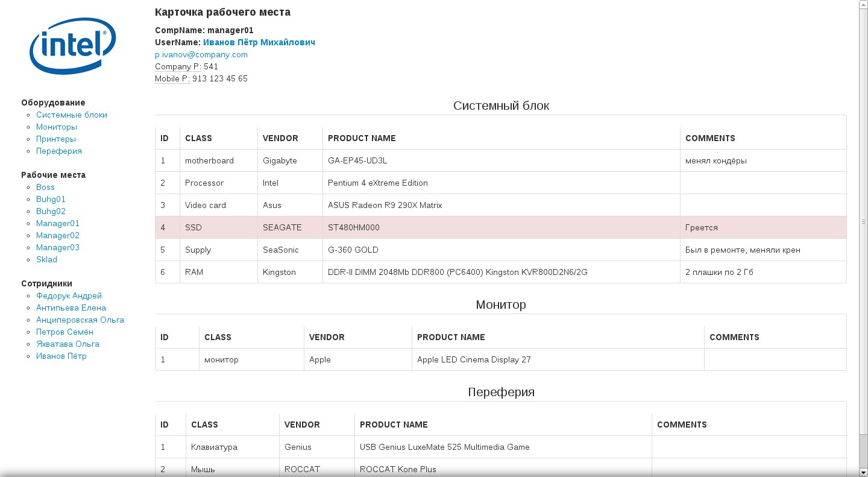Open employee Антипьева Елена
Image resolution: width=868 pixels, height=477 pixels.
click(71, 308)
